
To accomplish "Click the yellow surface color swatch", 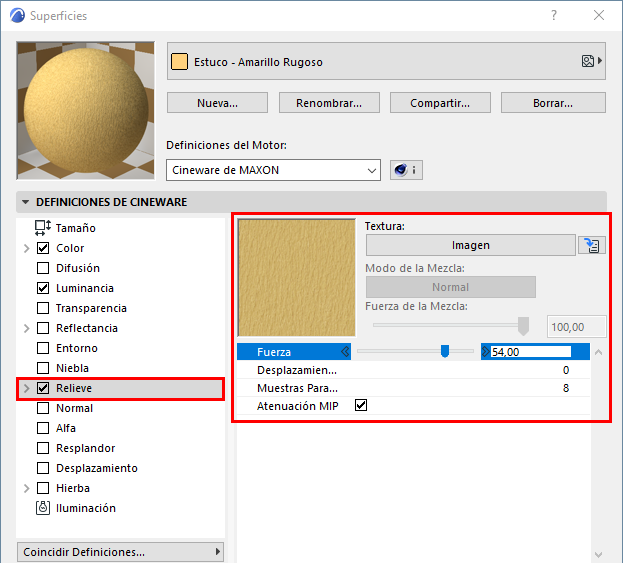I will (x=179, y=62).
